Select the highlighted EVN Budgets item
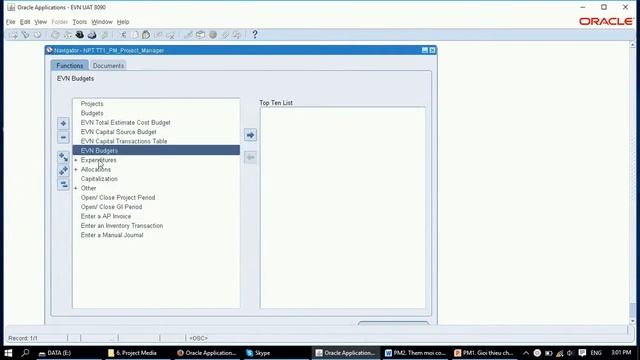Viewport: 640px width, 360px height. [156, 151]
